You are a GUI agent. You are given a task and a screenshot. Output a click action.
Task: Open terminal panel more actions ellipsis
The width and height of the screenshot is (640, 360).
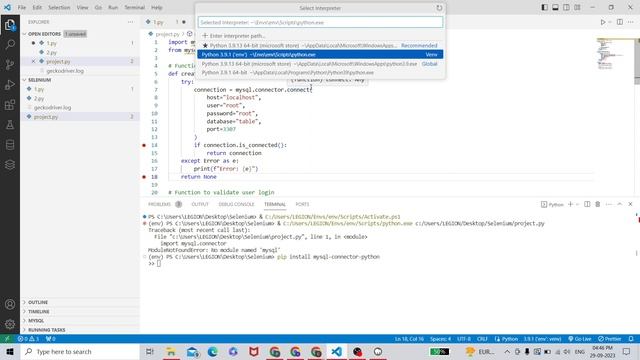coord(609,204)
